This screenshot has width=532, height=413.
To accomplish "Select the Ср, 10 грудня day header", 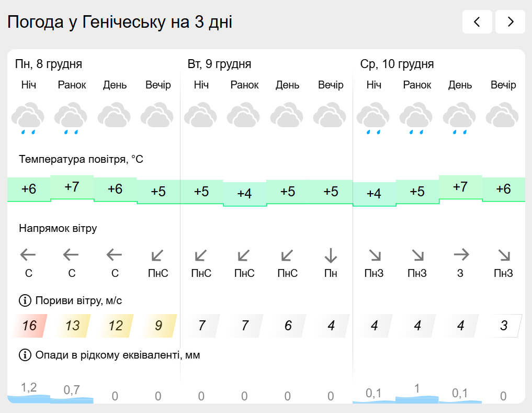I will [x=397, y=64].
